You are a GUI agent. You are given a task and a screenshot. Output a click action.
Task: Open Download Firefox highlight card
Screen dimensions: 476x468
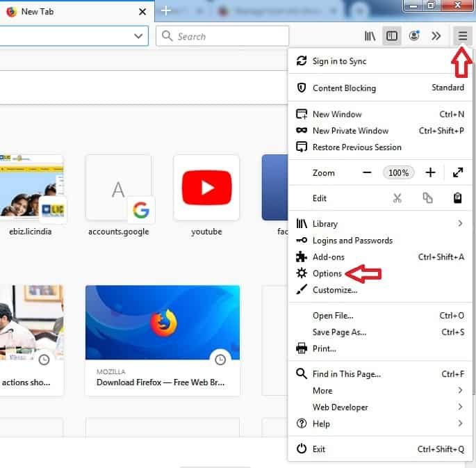tap(163, 340)
